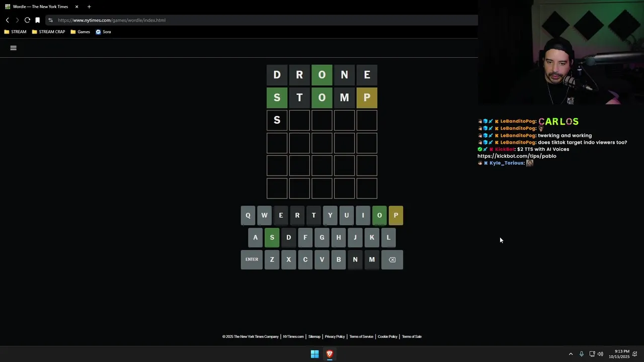Click the U key on Wordle keyboard

346,215
